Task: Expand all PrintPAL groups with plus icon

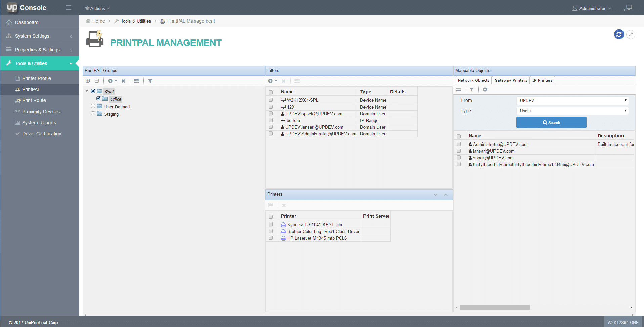Action: point(88,81)
